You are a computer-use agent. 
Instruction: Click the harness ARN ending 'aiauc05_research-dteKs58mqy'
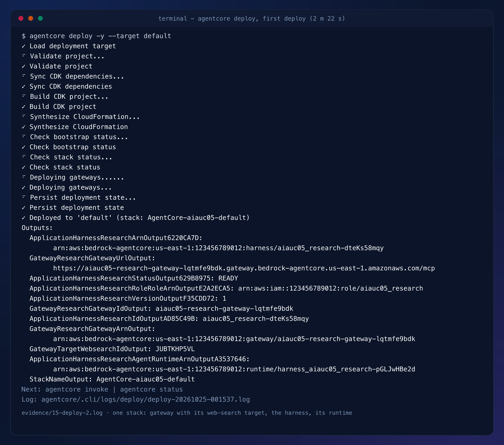click(x=218, y=248)
